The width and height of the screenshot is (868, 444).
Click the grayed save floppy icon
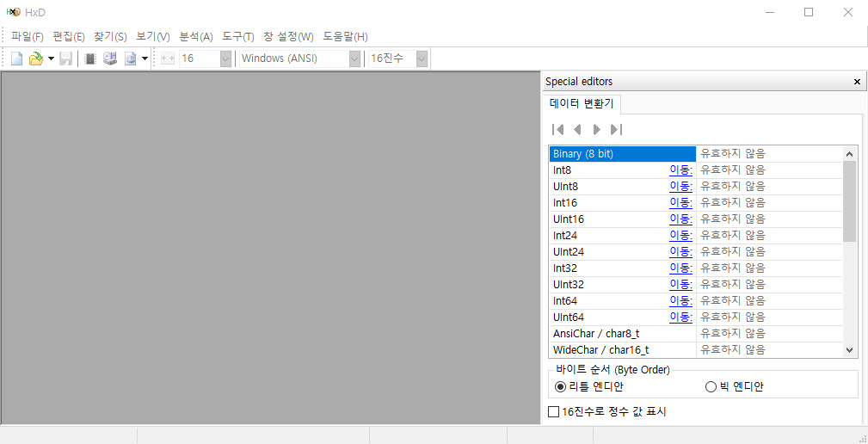pos(66,59)
